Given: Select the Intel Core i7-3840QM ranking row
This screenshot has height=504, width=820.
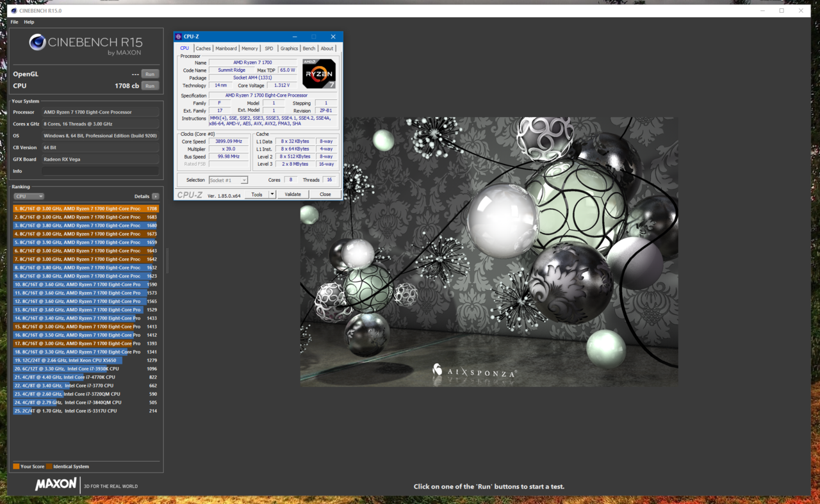Looking at the screenshot, I should pyautogui.click(x=86, y=402).
